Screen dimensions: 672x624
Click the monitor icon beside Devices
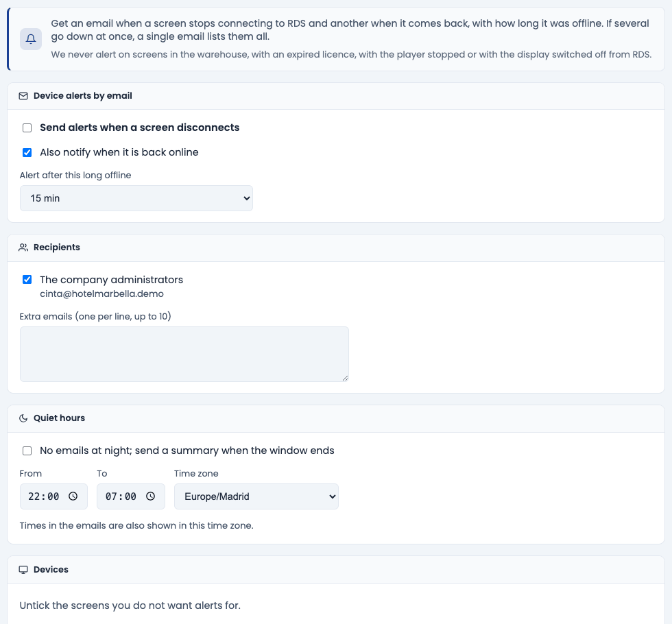coord(23,570)
